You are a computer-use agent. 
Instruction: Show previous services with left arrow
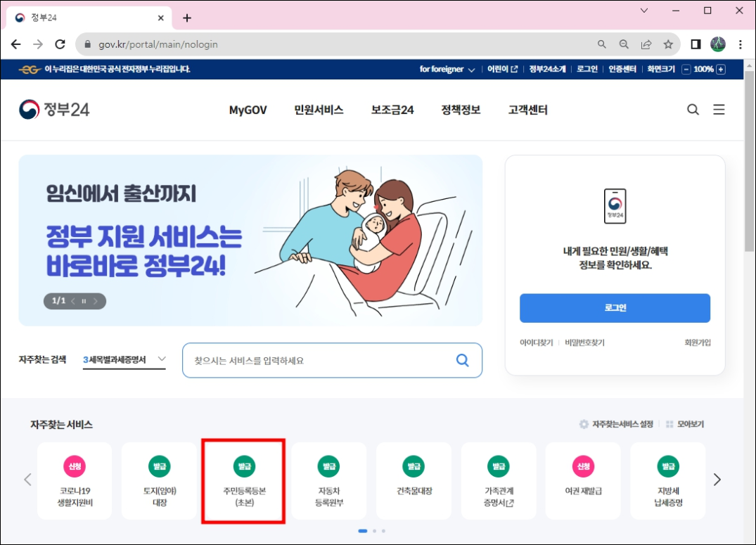click(27, 480)
